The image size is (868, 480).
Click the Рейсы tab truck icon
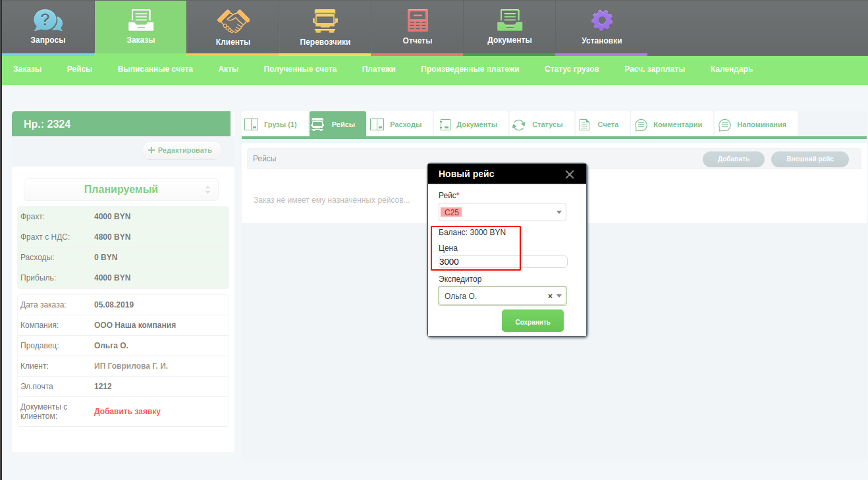pos(317,124)
